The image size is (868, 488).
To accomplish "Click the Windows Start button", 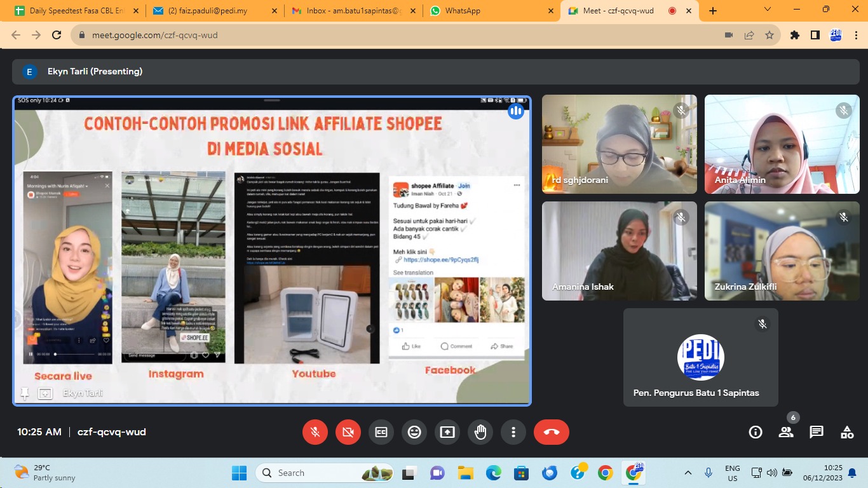I will 239,473.
